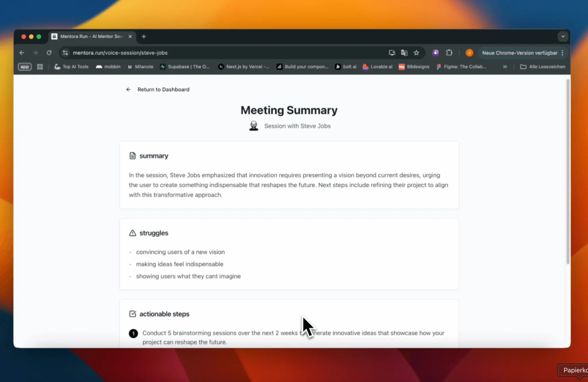
Task: Open the orange Chrome profile avatar
Action: click(x=469, y=53)
